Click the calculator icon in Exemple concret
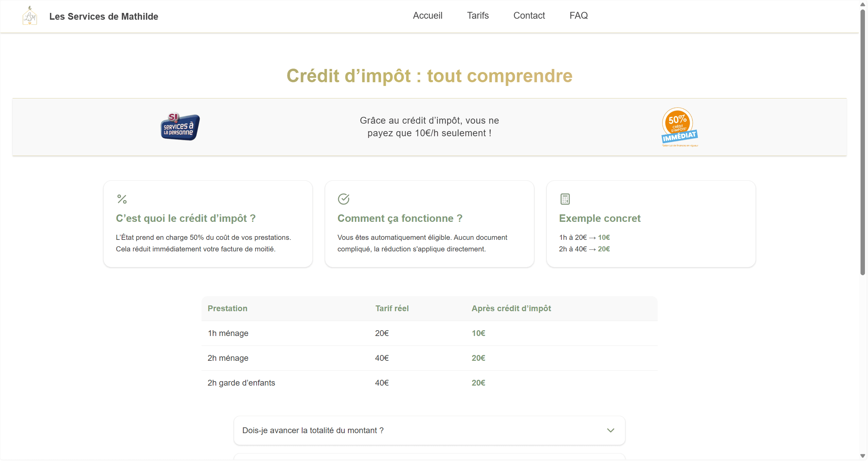 coord(565,199)
